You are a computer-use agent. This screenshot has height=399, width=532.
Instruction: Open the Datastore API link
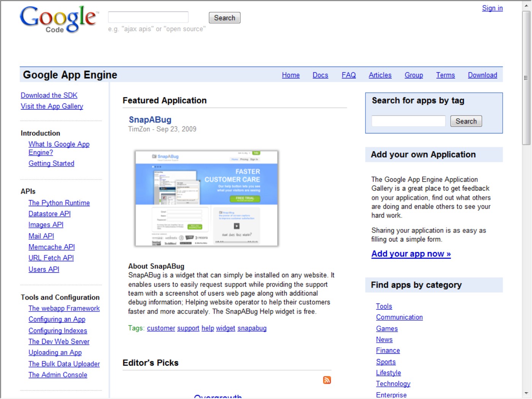pos(50,214)
